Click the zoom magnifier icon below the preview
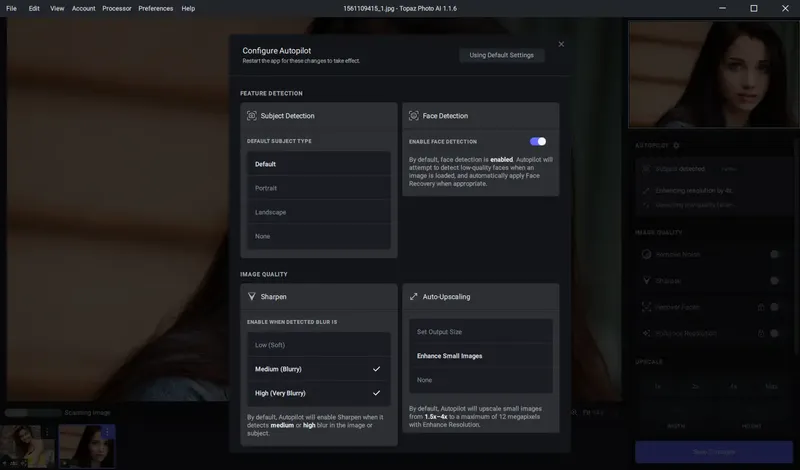 [573, 412]
